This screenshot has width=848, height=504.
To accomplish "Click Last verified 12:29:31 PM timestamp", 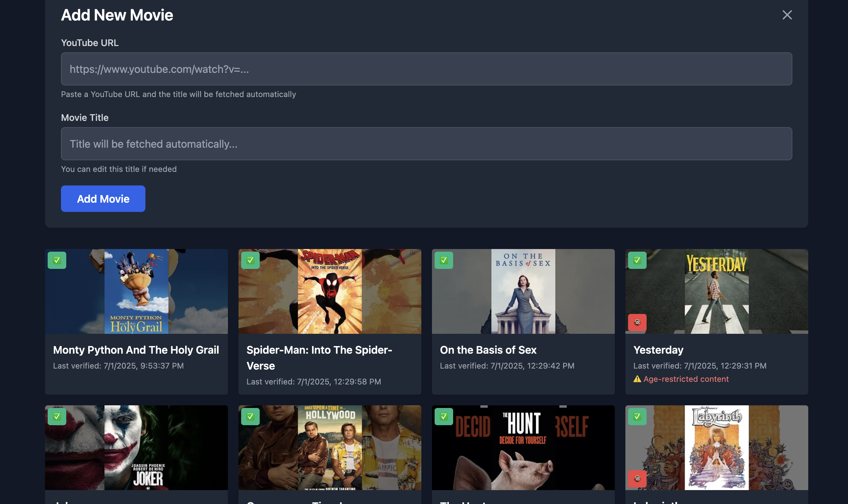I will 700,366.
